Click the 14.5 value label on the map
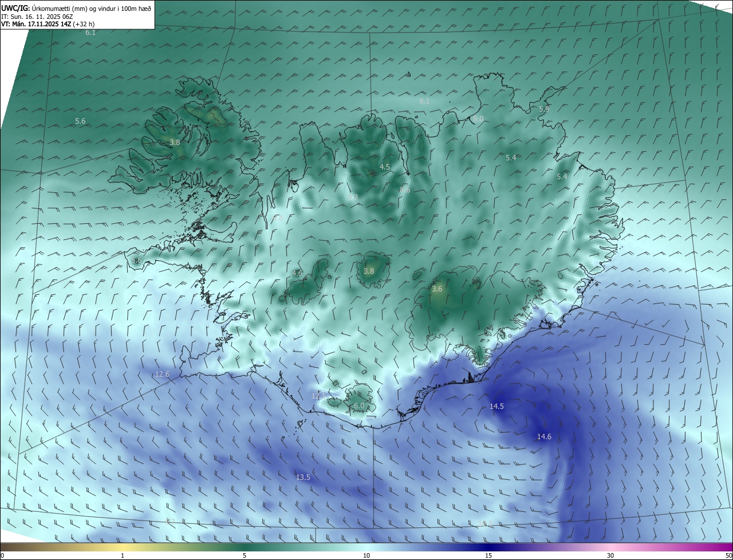The width and height of the screenshot is (733, 560). point(496,406)
